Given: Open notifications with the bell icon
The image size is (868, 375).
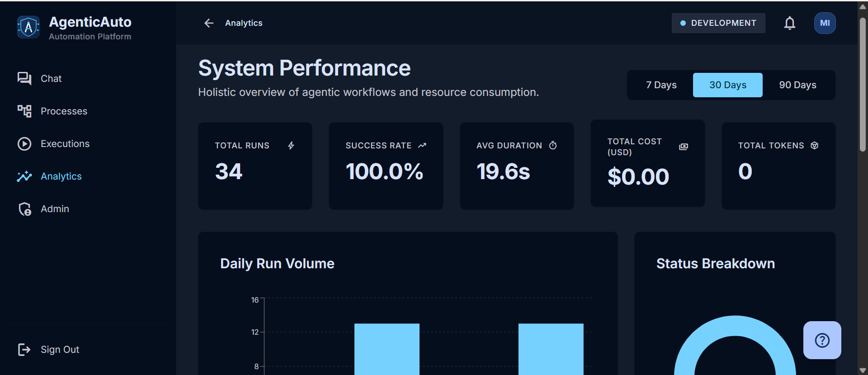Looking at the screenshot, I should tap(790, 23).
